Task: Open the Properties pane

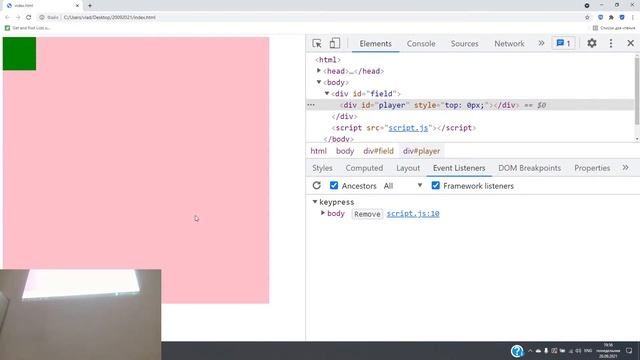Action: click(x=592, y=168)
